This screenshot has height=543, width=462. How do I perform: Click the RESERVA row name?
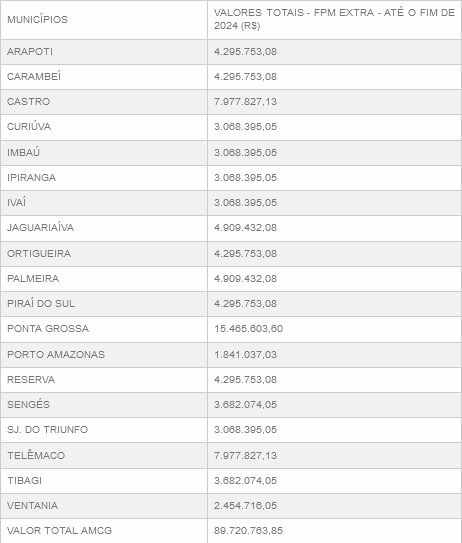click(x=31, y=380)
